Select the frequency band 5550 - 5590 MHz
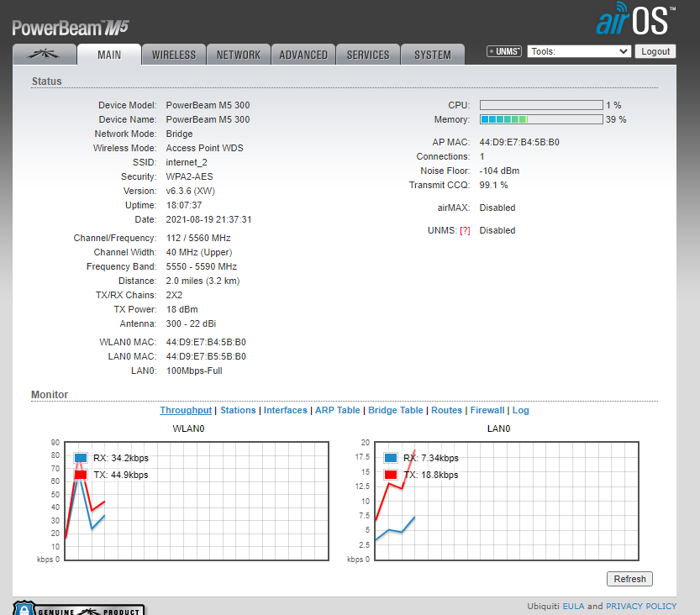The height and width of the screenshot is (615, 700). pyautogui.click(x=202, y=266)
